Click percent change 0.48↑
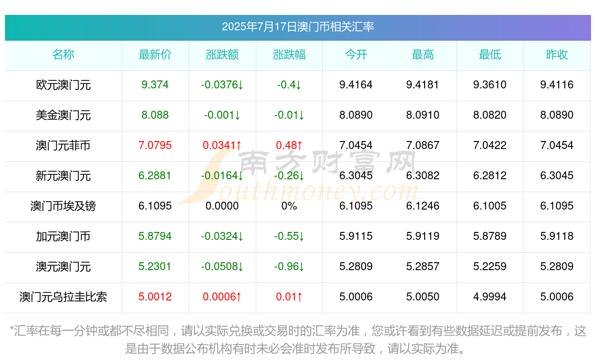The width and height of the screenshot is (596, 364). click(x=290, y=146)
